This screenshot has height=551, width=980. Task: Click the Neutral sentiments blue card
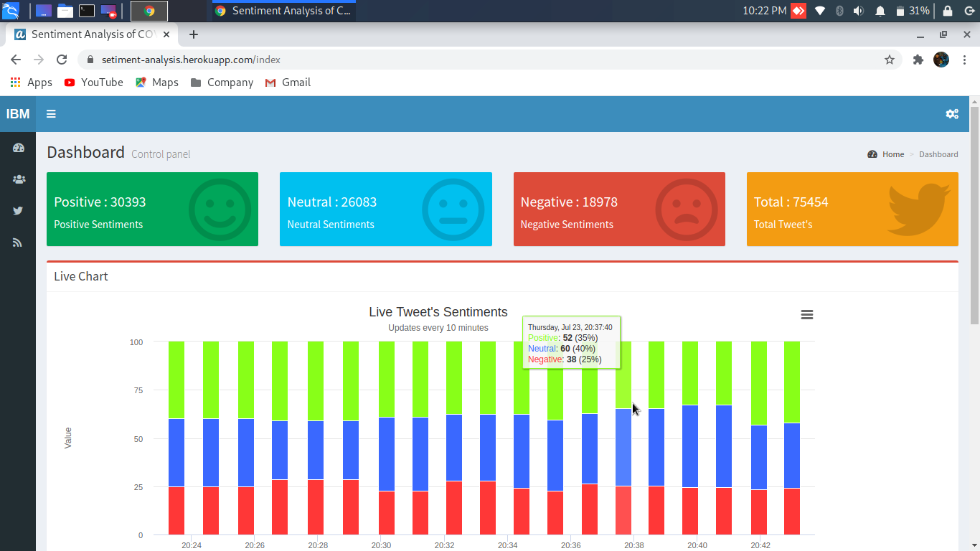(386, 209)
